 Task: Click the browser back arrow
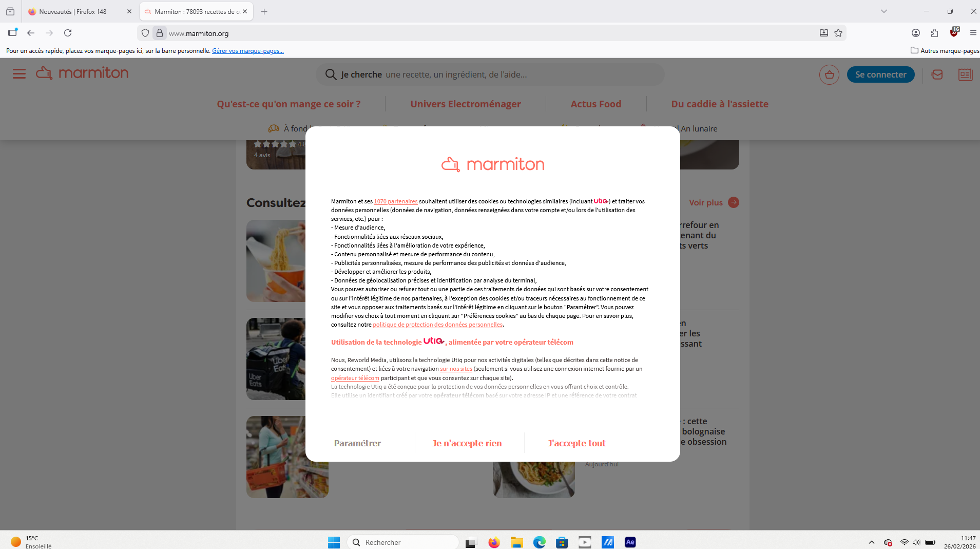[x=31, y=33]
